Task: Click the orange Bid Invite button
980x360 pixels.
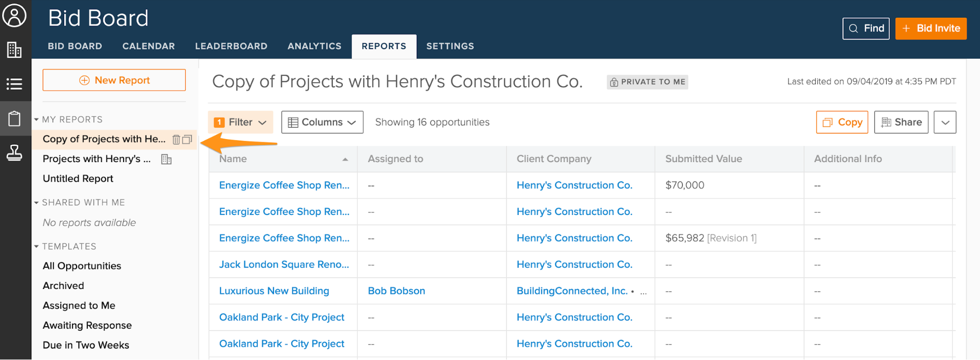Action: click(x=930, y=28)
